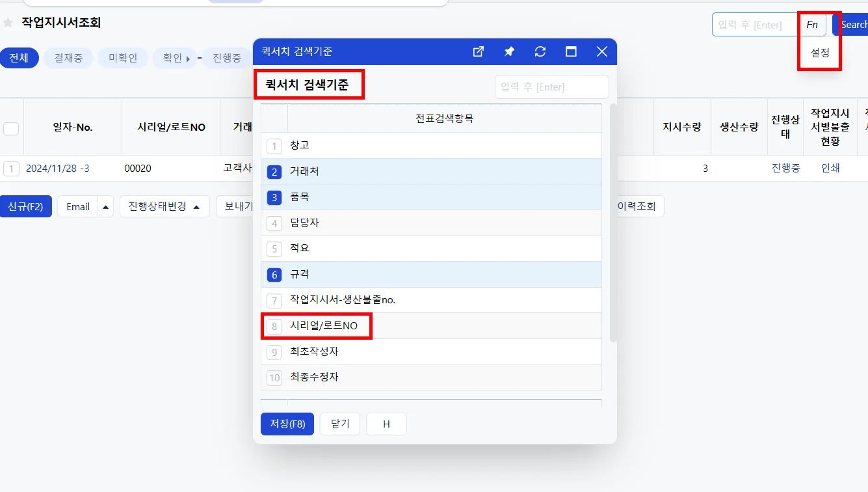
Task: Open the 2024/11/28 -3 record link
Action: pos(57,168)
